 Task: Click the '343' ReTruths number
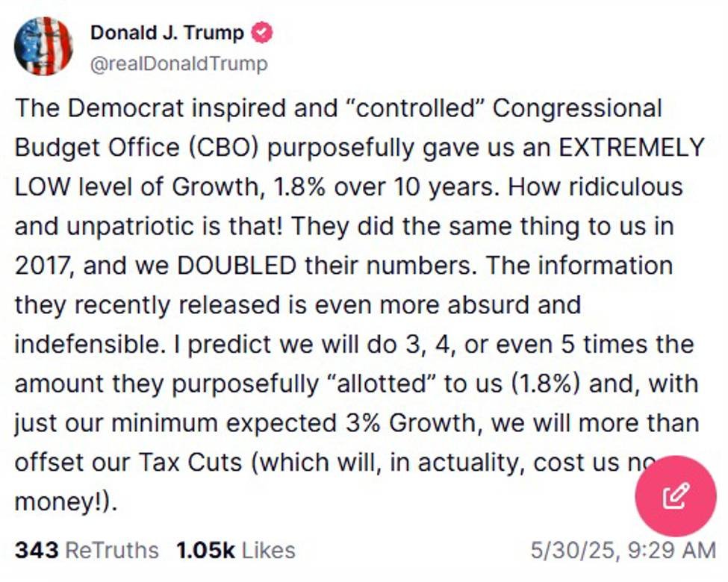tap(36, 550)
